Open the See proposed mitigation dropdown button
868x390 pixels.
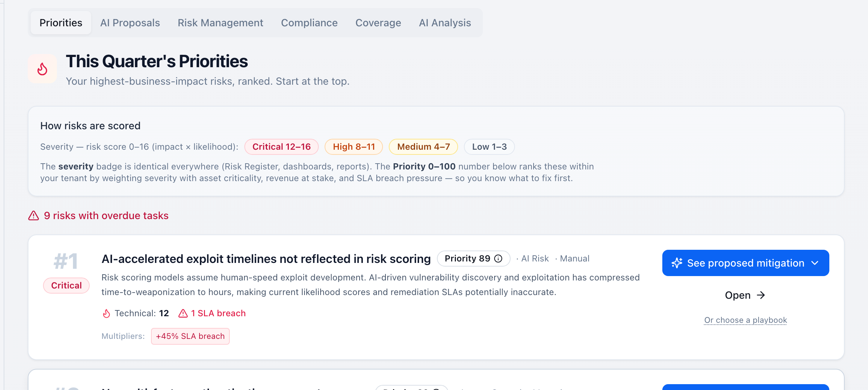click(745, 263)
